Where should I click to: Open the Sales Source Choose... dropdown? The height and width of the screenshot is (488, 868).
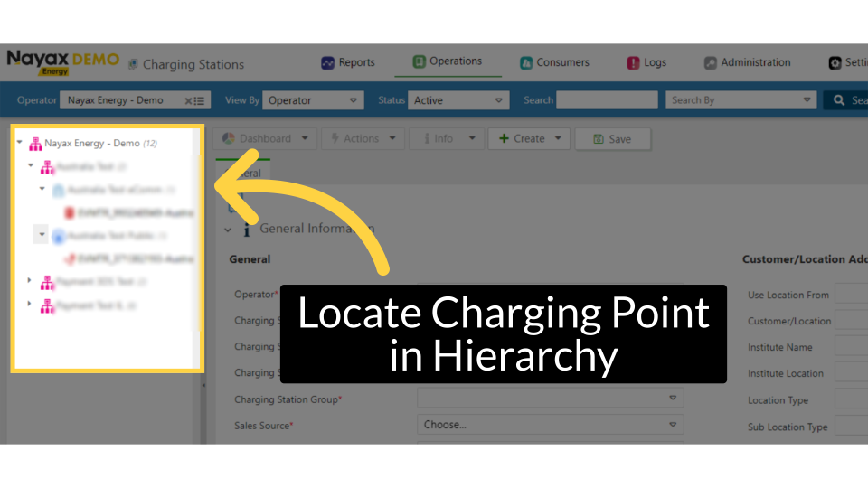pyautogui.click(x=551, y=425)
